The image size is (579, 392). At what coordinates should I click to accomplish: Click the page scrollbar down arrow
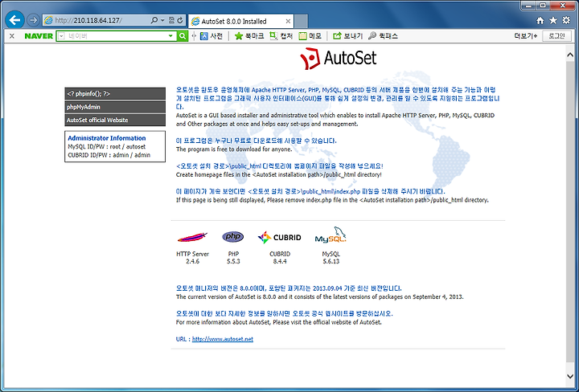(x=570, y=376)
